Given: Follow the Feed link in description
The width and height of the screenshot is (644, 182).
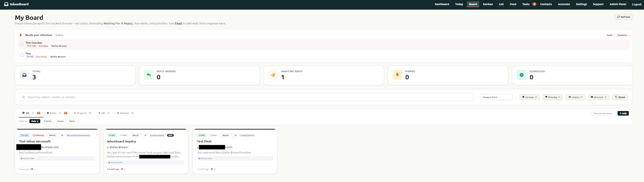Looking at the screenshot, I should coord(178,23).
